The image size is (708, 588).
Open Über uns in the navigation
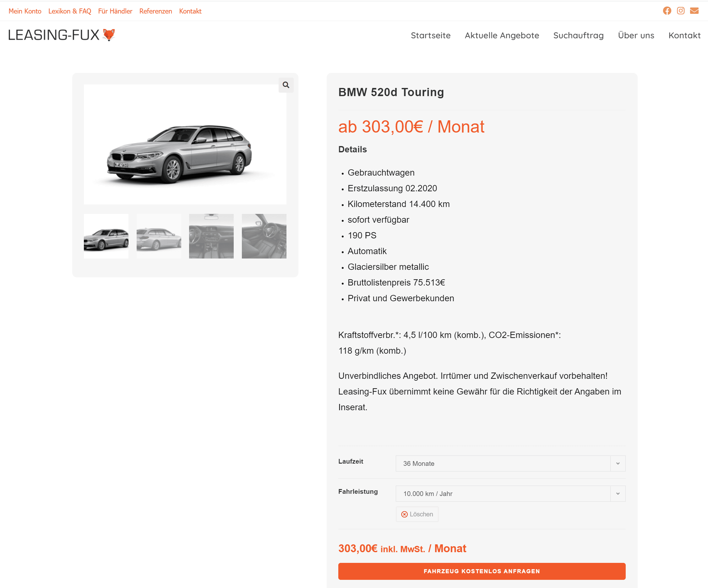tap(636, 35)
